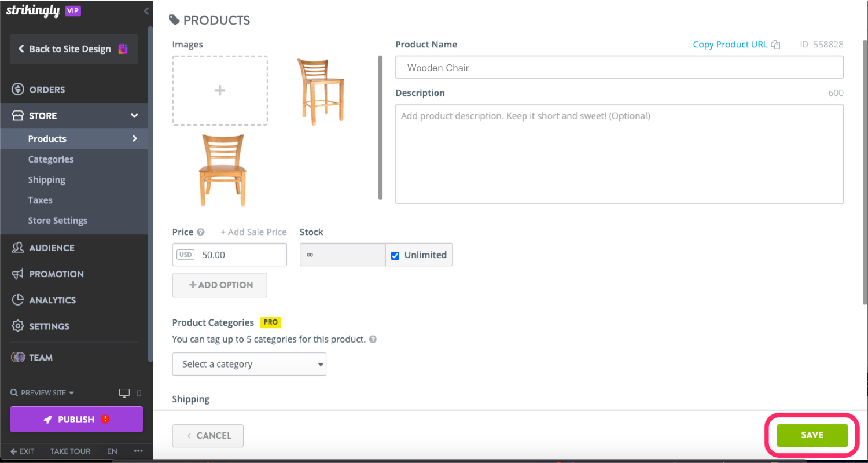Switch to desktop preview monitor icon
The width and height of the screenshot is (868, 463).
tap(124, 392)
